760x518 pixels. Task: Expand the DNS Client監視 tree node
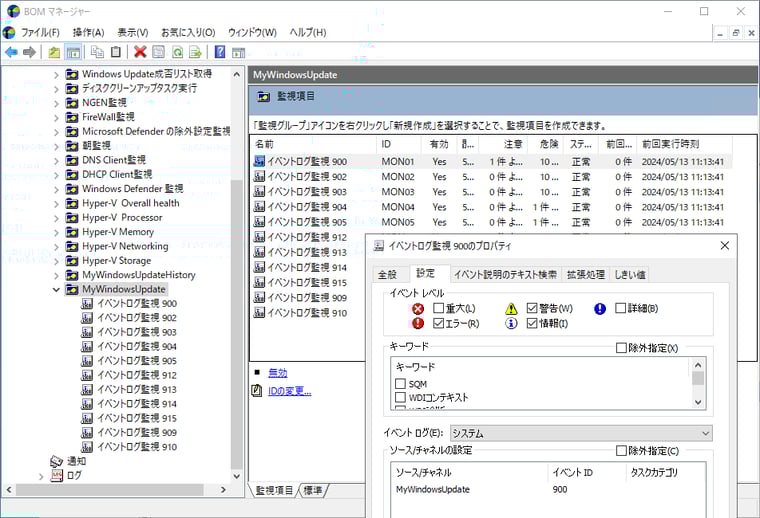point(56,161)
